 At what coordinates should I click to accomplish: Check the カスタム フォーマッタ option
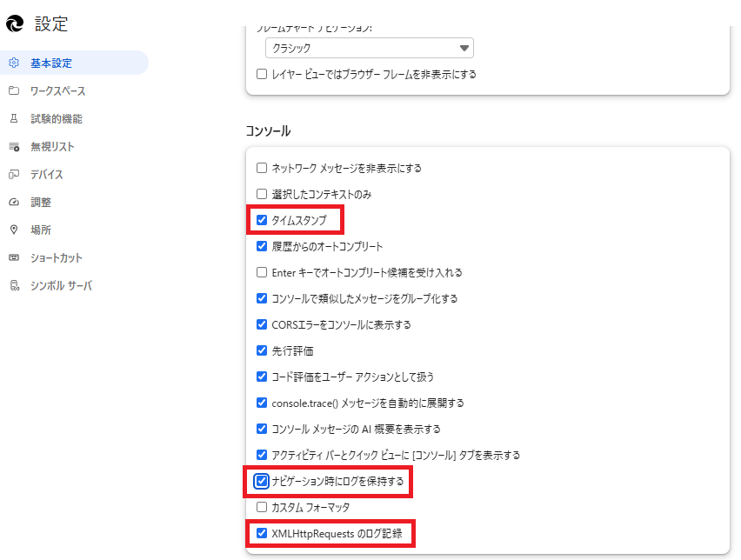(262, 507)
